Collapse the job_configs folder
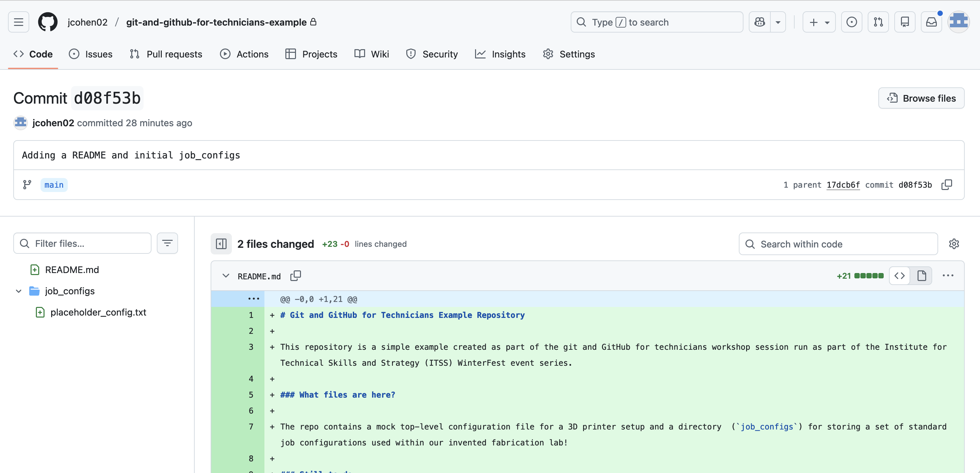Screen dimensions: 980x473 (x=18, y=291)
